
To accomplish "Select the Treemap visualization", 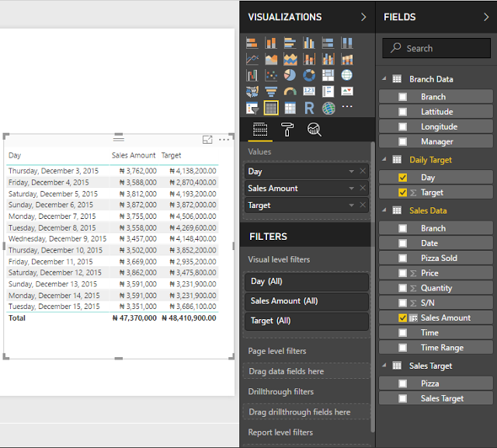I will click(328, 75).
